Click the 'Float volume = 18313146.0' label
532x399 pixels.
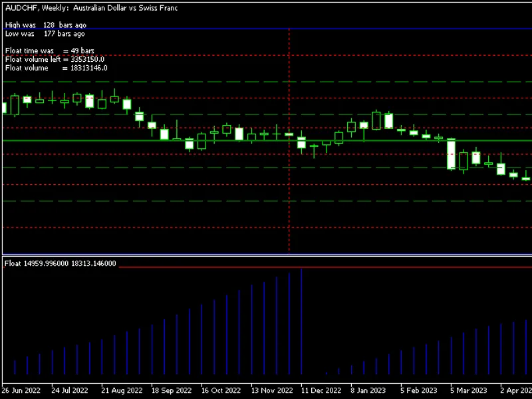[57, 68]
